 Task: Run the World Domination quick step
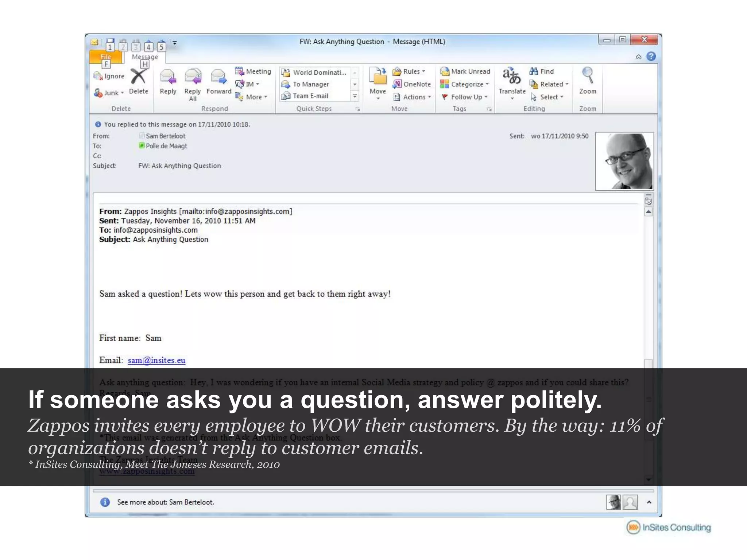(314, 73)
